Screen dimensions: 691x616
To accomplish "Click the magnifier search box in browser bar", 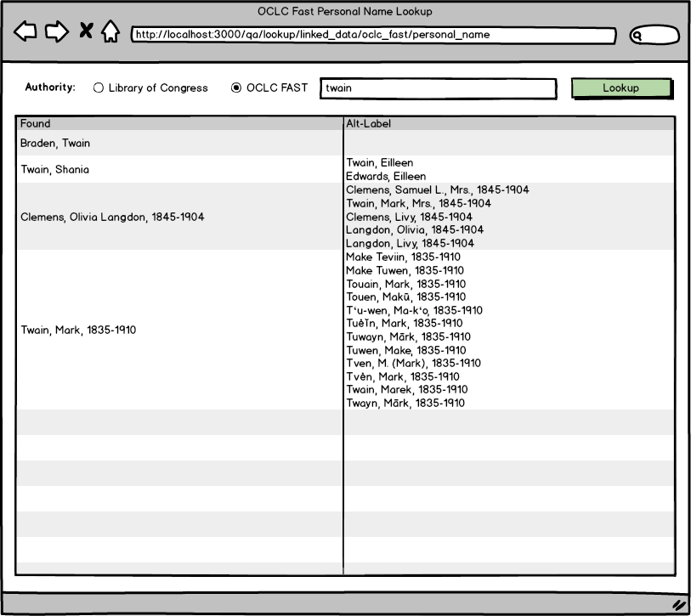I will tap(654, 35).
